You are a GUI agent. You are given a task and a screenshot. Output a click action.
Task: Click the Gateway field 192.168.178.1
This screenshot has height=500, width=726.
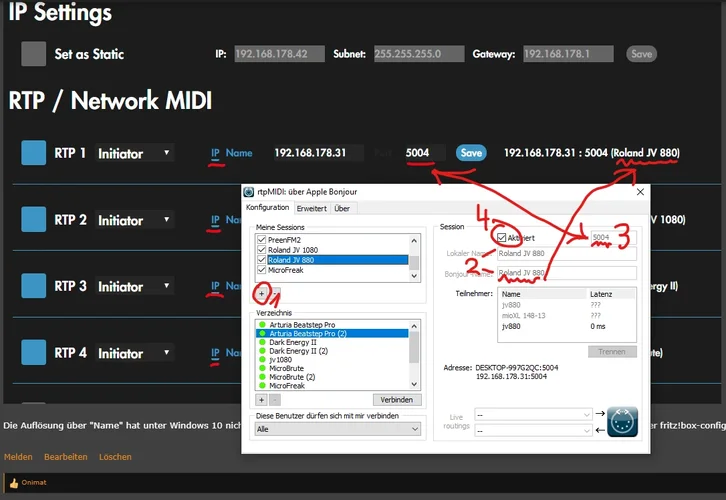pos(568,54)
